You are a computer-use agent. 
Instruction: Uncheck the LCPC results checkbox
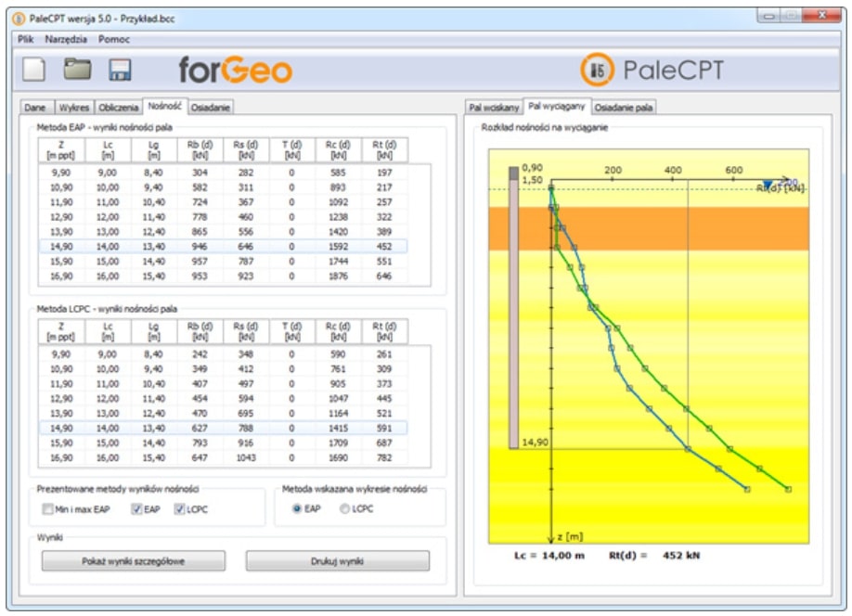[x=179, y=508]
